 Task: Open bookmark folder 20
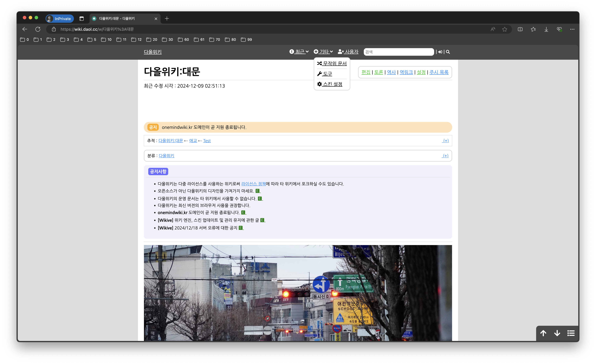[x=152, y=40]
